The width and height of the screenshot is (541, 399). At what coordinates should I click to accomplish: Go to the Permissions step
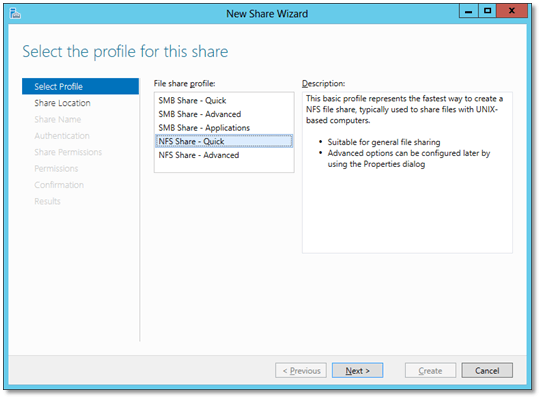coord(56,168)
